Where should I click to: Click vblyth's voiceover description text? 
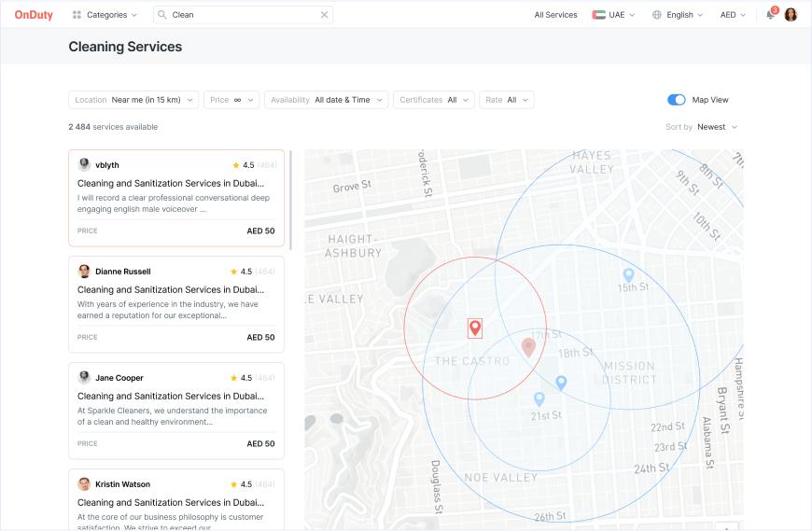[174, 203]
